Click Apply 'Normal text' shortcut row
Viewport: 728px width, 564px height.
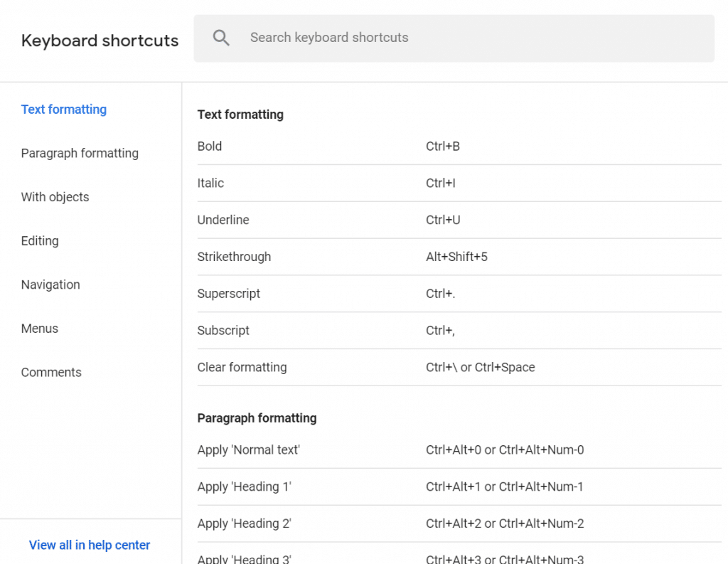(459, 450)
